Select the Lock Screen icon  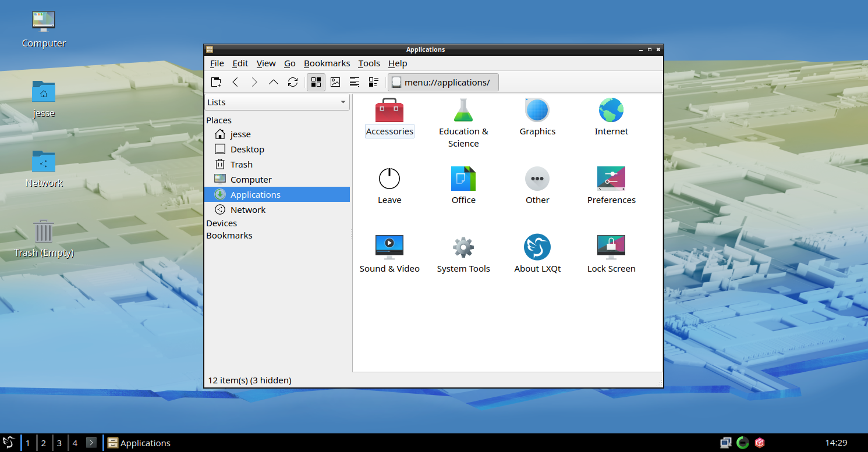[x=611, y=247]
